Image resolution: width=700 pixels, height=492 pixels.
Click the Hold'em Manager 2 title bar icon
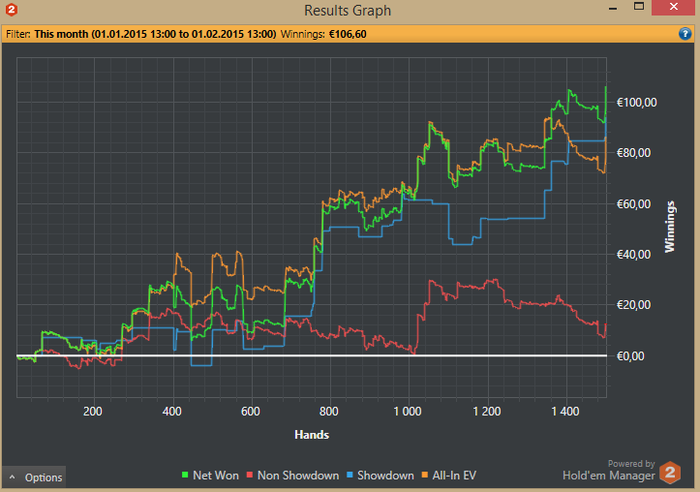click(12, 9)
